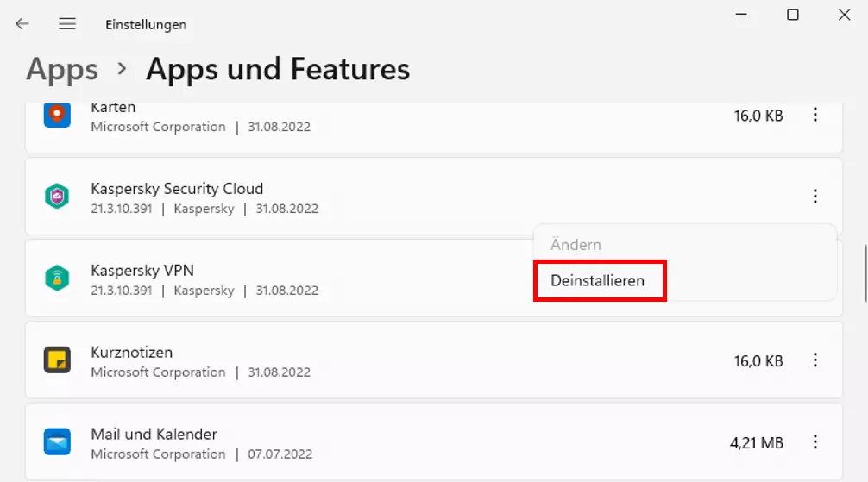Viewport: 868px width, 482px height.
Task: Select the Mail und Kalender name
Action: click(154, 435)
